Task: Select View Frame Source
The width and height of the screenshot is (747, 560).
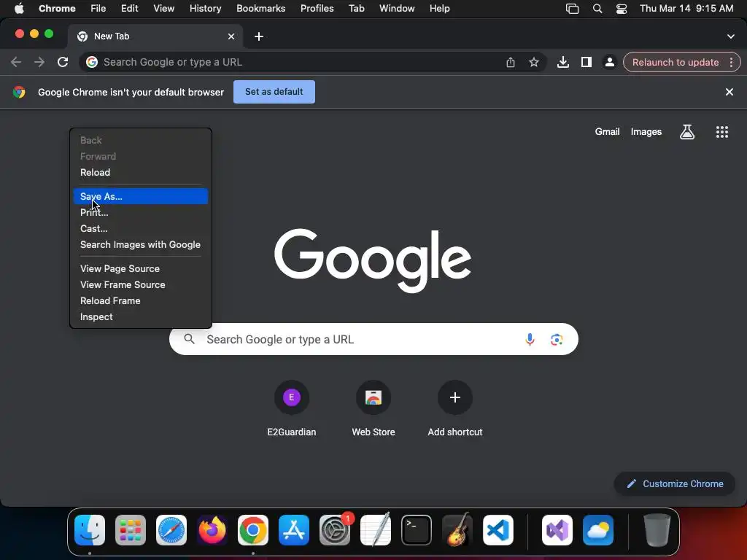Action: click(141, 285)
